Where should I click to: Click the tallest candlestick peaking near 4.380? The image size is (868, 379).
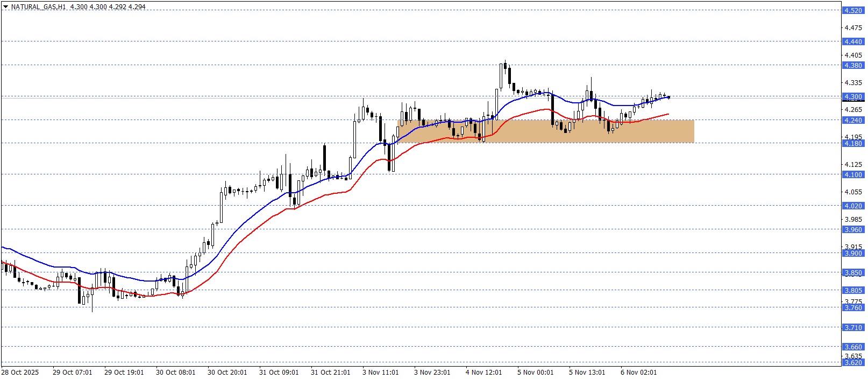click(x=501, y=76)
